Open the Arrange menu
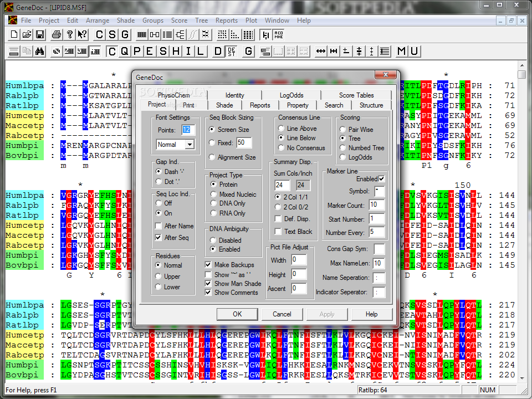The width and height of the screenshot is (532, 399). point(98,21)
